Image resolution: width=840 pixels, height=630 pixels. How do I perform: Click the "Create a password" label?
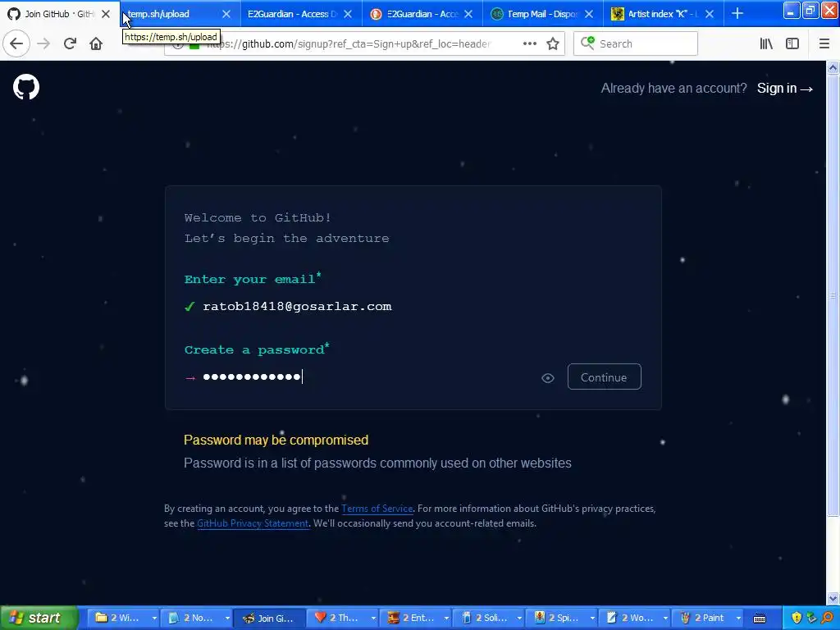tap(257, 349)
